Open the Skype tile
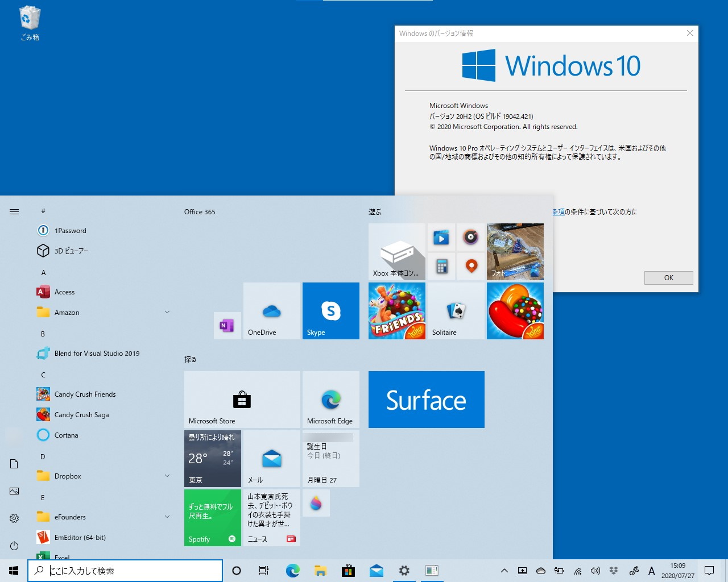Image resolution: width=728 pixels, height=582 pixels. tap(330, 310)
